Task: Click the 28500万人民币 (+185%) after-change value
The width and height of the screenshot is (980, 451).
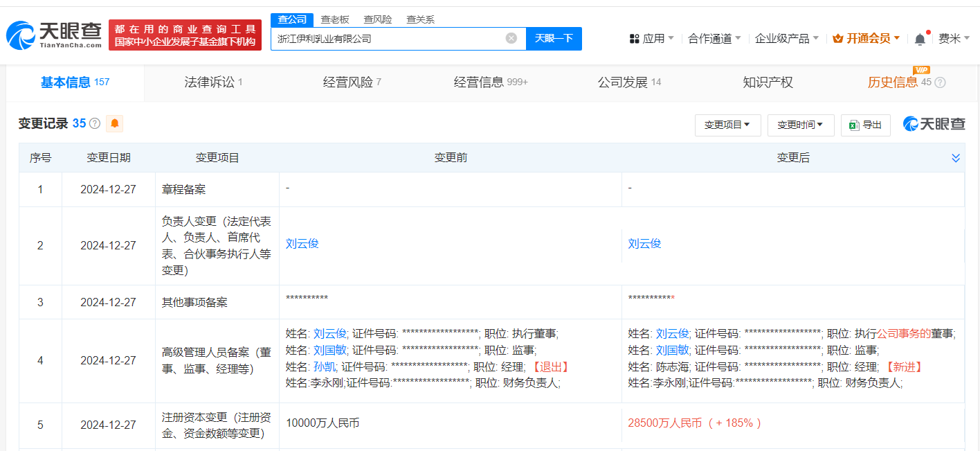Action: pyautogui.click(x=695, y=423)
